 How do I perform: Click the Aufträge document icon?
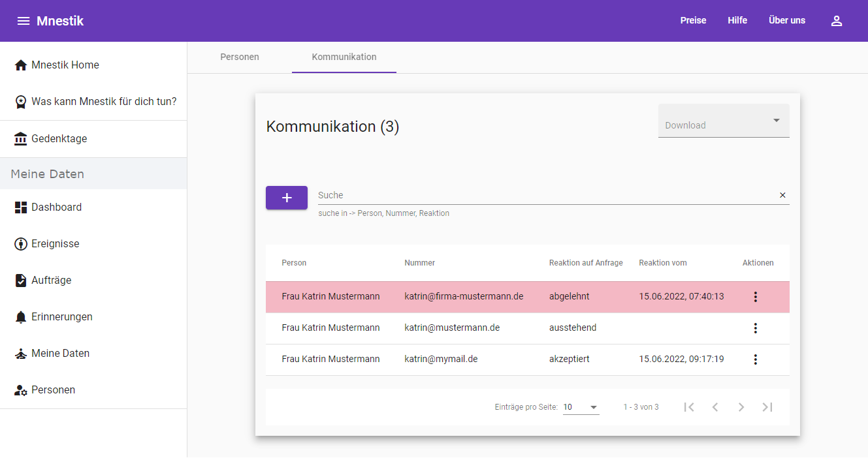point(21,281)
